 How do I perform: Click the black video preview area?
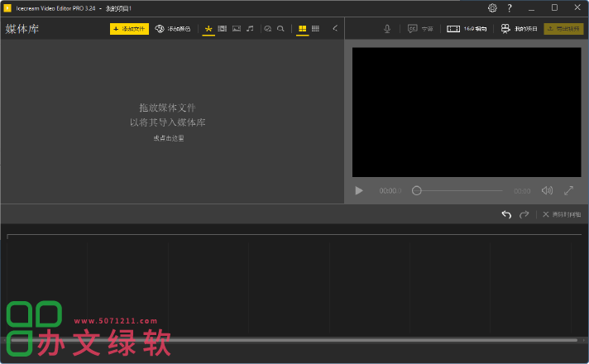click(467, 112)
